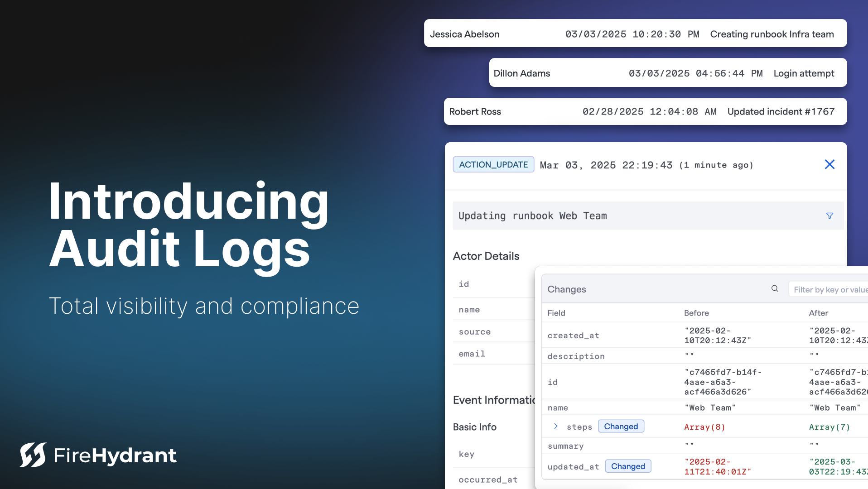The image size is (868, 489).
Task: Click the Mar 03, 2025 22:19:43 timestamp
Action: pyautogui.click(x=606, y=165)
